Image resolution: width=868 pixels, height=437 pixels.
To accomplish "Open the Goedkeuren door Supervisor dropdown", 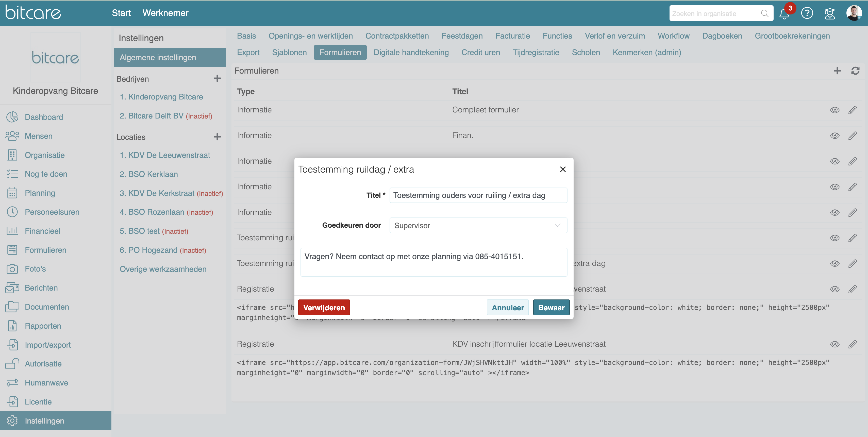I will [x=478, y=225].
